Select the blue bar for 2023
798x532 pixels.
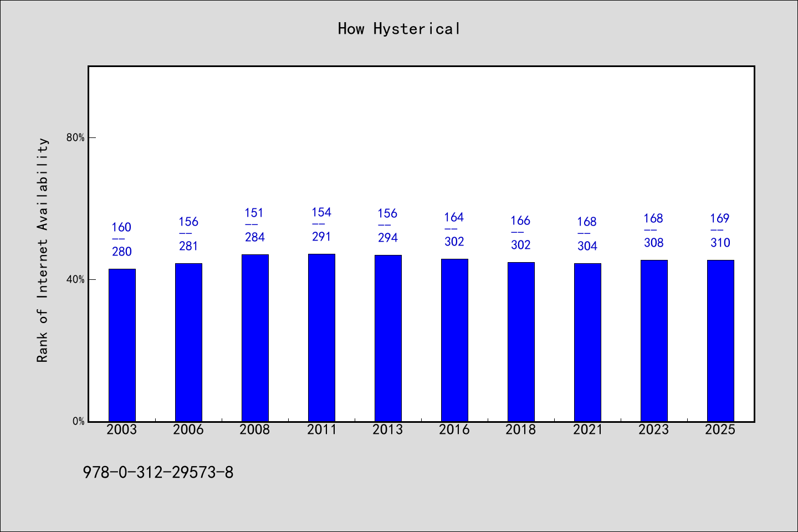point(654,341)
